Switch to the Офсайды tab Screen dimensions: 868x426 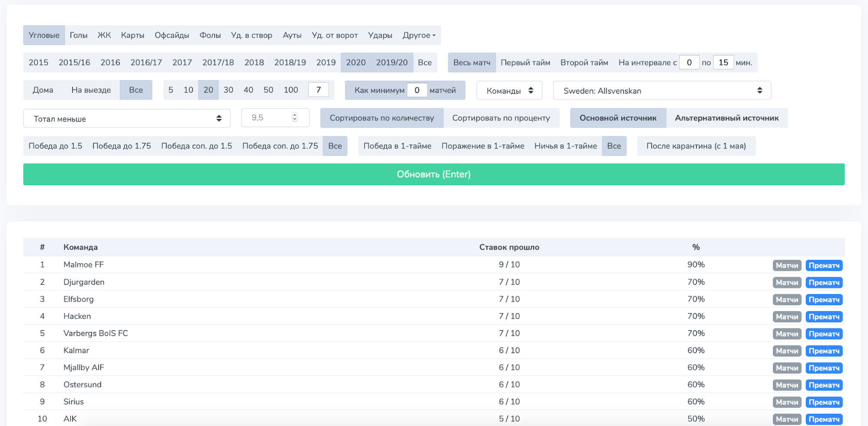[x=172, y=35]
